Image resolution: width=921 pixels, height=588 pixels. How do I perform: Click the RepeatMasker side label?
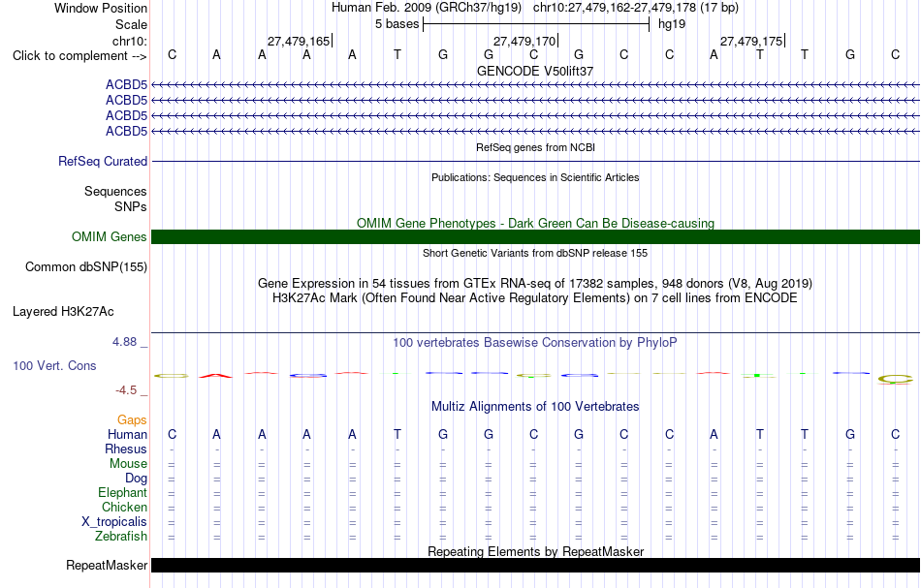click(x=107, y=565)
